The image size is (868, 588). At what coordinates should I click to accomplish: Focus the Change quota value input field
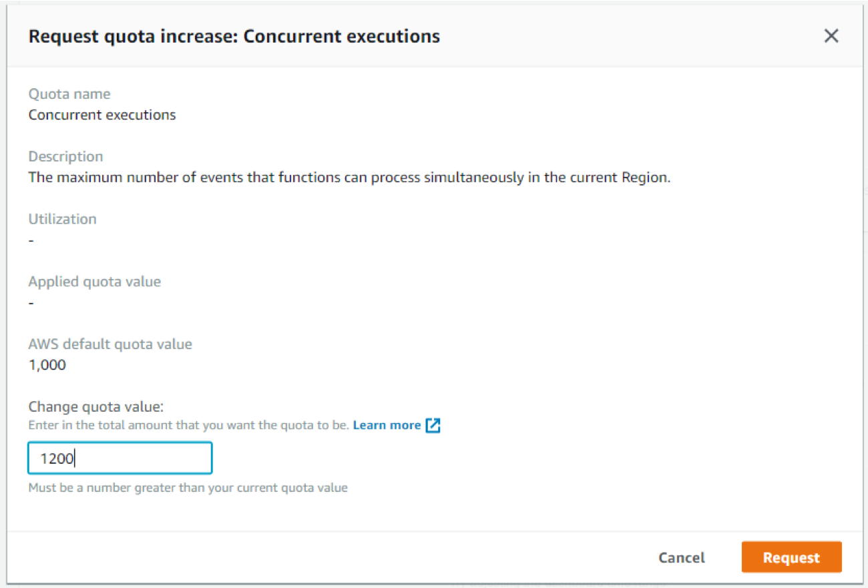(x=120, y=459)
